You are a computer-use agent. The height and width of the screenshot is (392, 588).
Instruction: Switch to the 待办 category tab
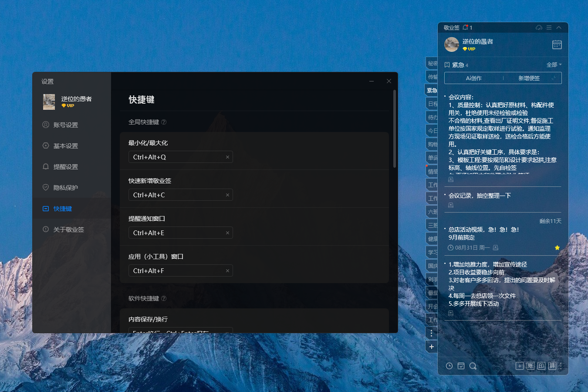[x=432, y=117]
